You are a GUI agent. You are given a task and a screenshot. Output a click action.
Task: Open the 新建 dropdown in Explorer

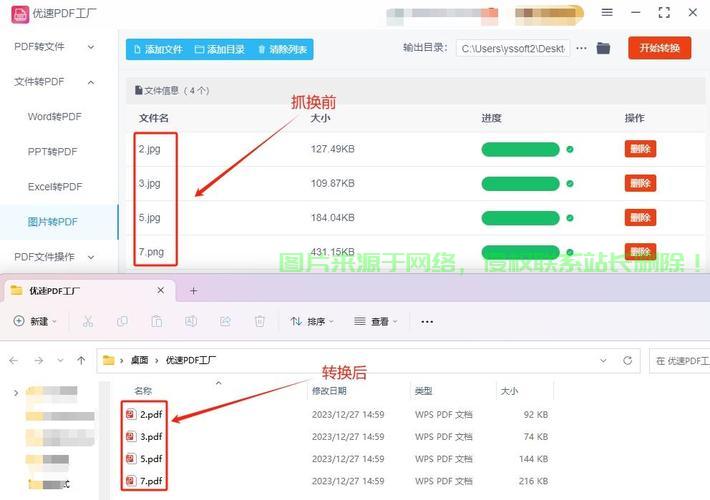pos(35,321)
